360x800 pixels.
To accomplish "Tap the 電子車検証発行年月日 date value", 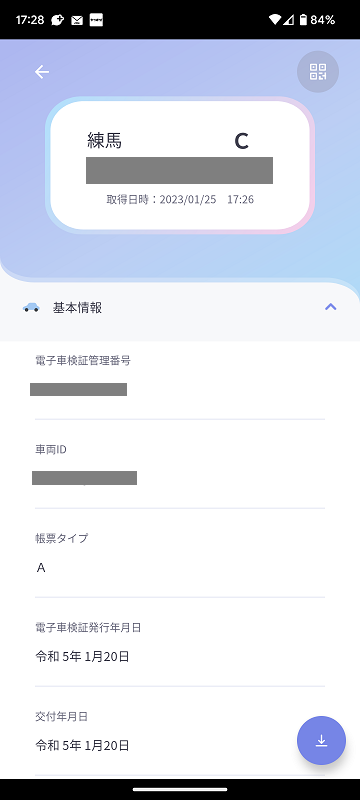I will coord(82,657).
